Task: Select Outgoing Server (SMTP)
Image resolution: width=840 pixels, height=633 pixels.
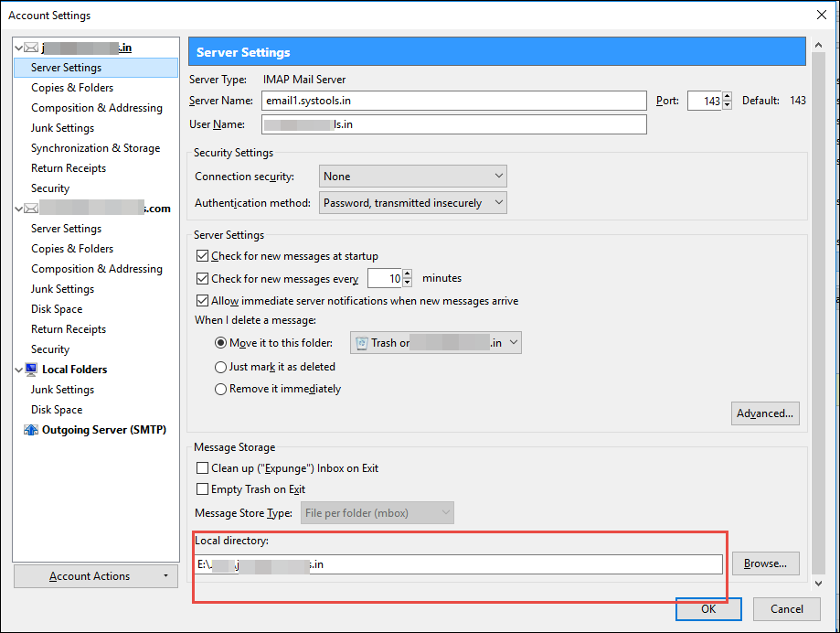Action: [x=104, y=430]
